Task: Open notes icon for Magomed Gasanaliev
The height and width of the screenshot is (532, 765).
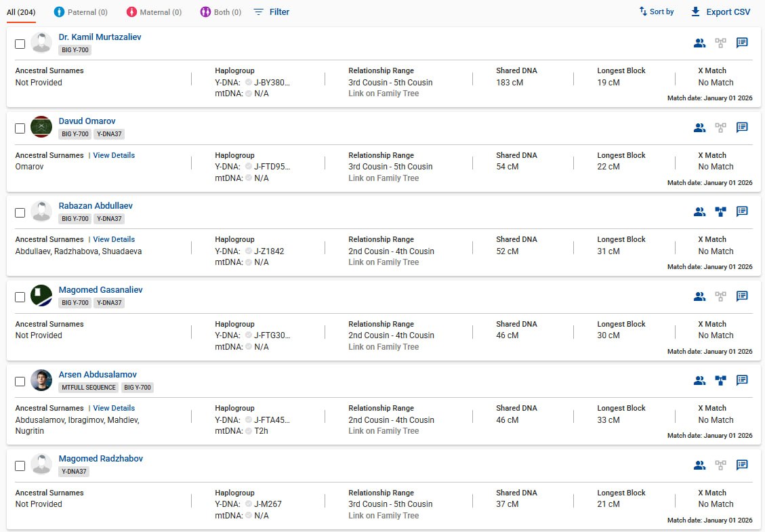Action: (742, 296)
